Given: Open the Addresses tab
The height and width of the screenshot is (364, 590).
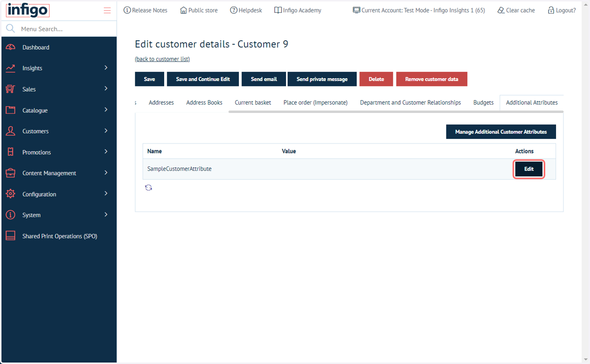Looking at the screenshot, I should coord(161,103).
